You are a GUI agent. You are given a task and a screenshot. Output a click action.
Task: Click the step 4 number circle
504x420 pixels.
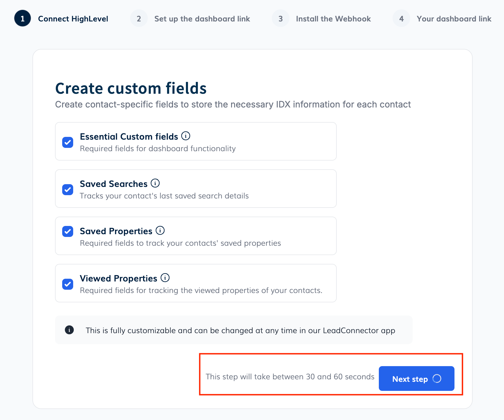pos(401,18)
